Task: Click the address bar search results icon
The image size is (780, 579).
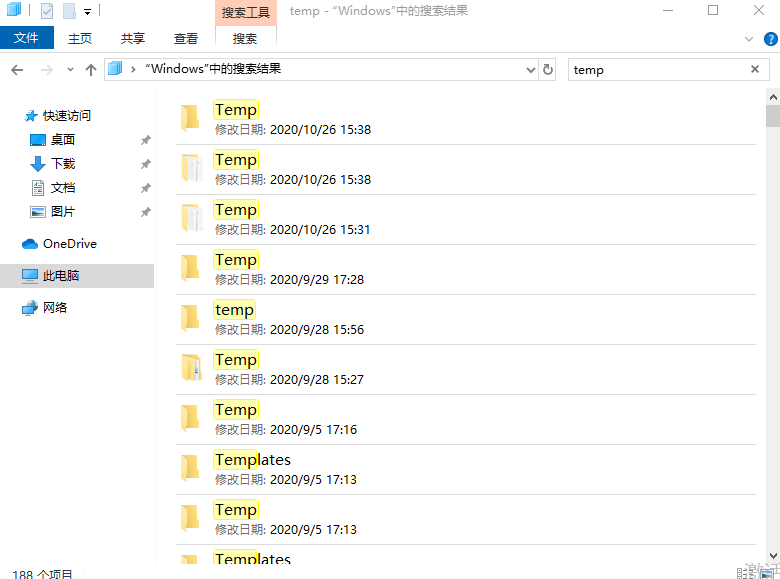Action: click(x=115, y=68)
